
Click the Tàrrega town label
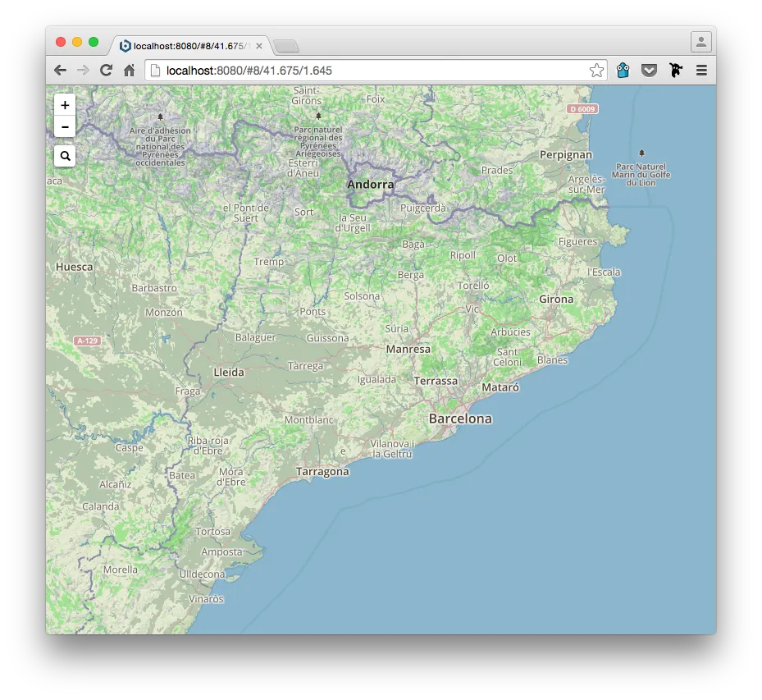point(305,366)
